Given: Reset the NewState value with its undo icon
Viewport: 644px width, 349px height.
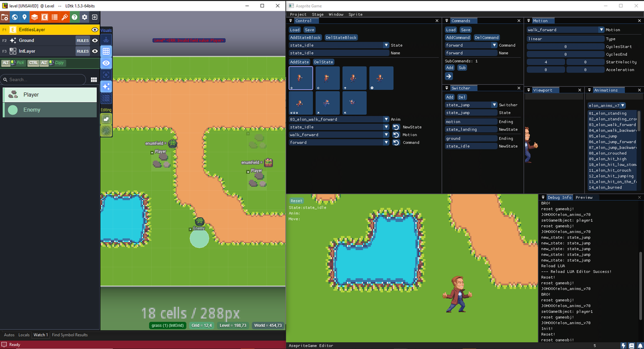Looking at the screenshot, I should (396, 127).
